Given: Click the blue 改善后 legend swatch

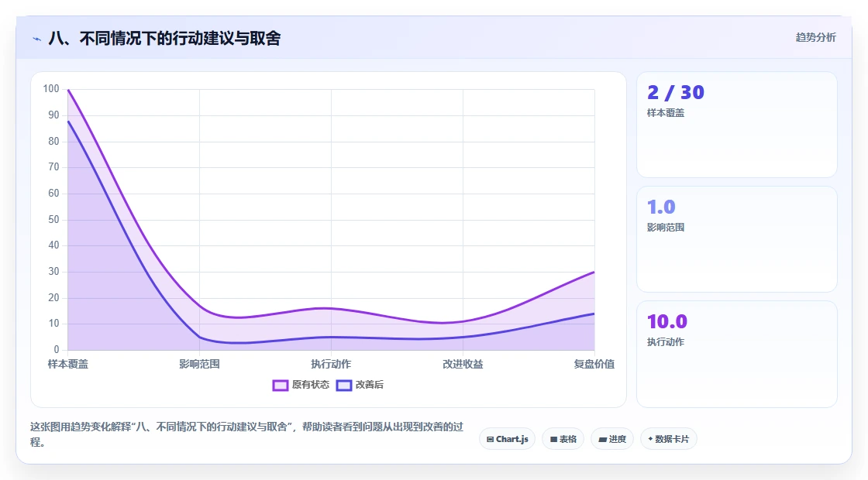Looking at the screenshot, I should coord(344,386).
